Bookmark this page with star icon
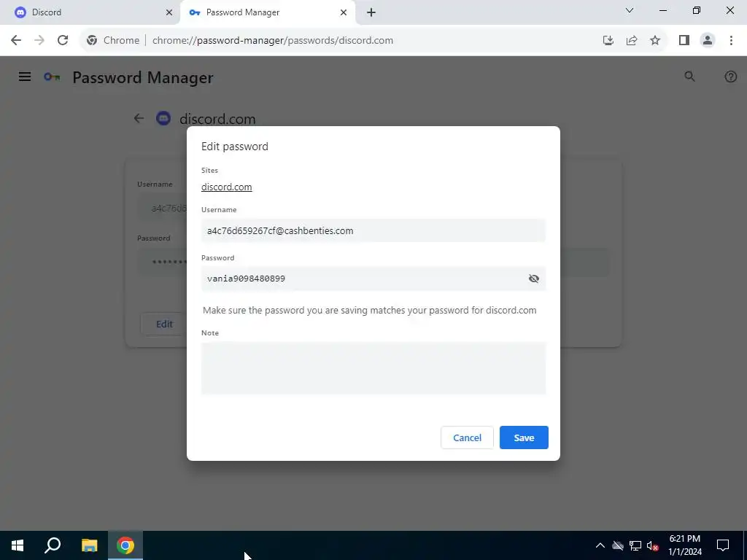 point(655,41)
